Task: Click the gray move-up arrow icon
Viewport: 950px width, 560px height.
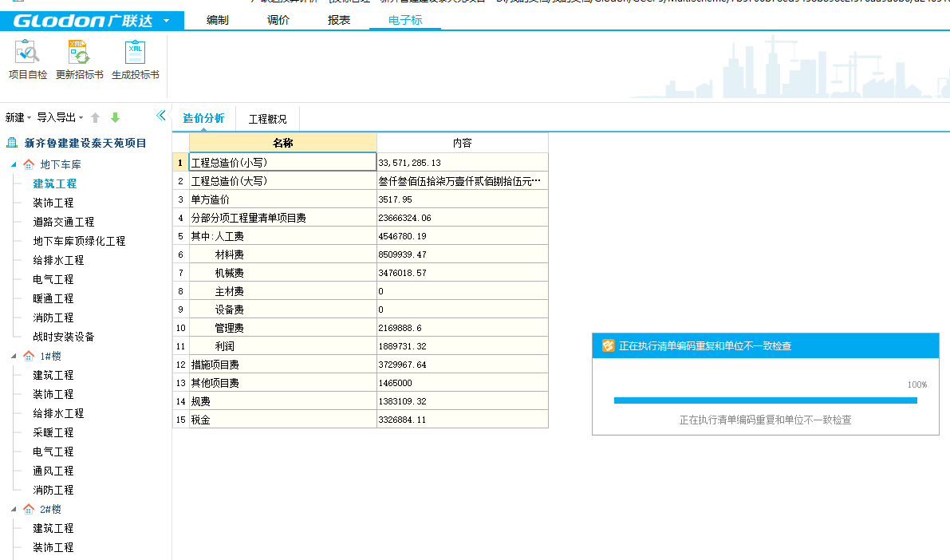Action: [95, 117]
